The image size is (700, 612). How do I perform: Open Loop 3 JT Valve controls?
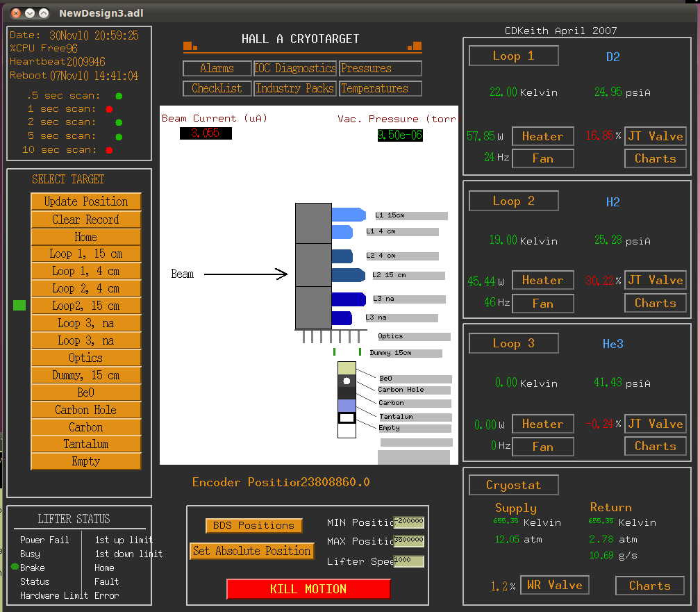pyautogui.click(x=656, y=424)
